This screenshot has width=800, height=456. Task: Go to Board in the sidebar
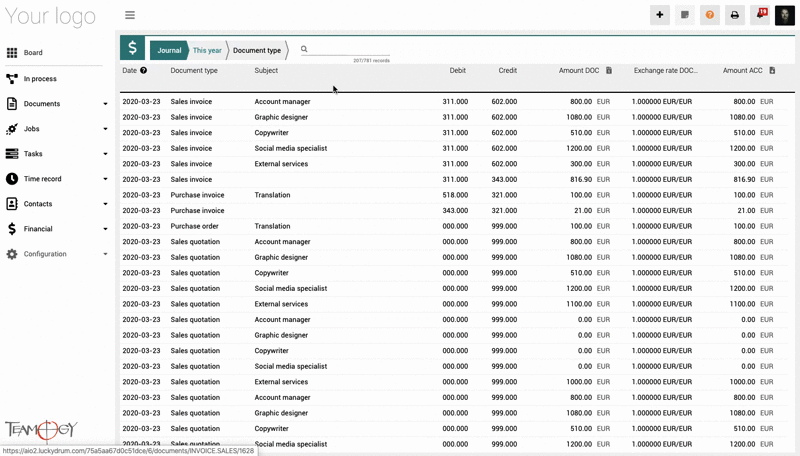tap(33, 53)
